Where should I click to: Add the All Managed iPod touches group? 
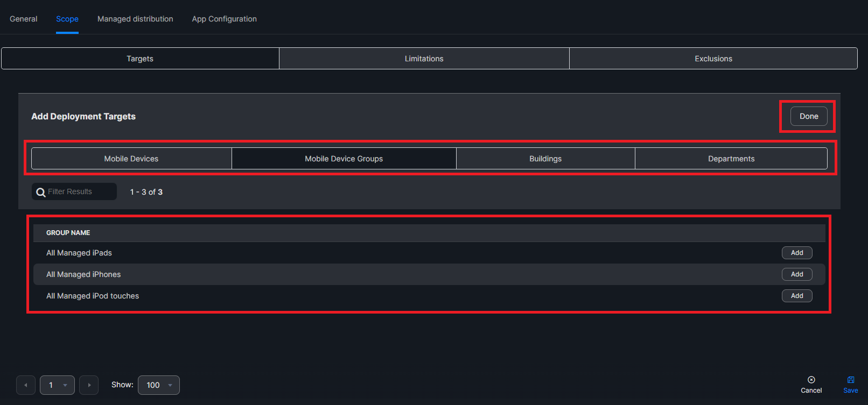pyautogui.click(x=797, y=296)
